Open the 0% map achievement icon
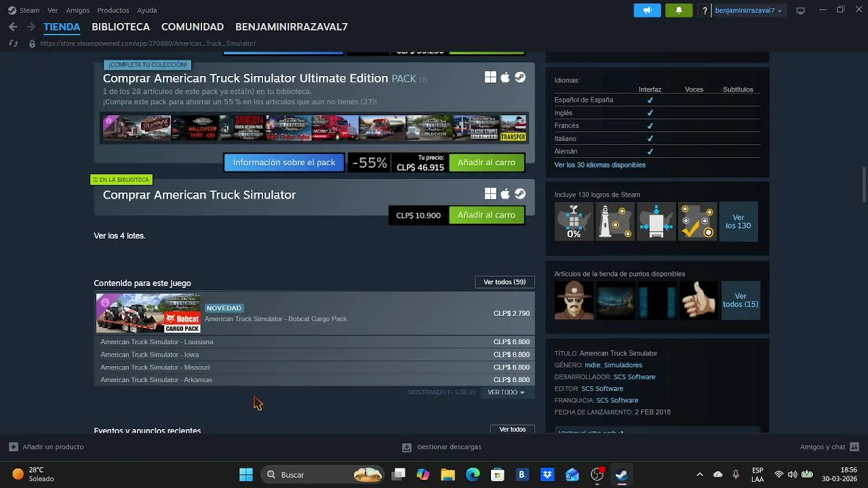 pyautogui.click(x=574, y=221)
